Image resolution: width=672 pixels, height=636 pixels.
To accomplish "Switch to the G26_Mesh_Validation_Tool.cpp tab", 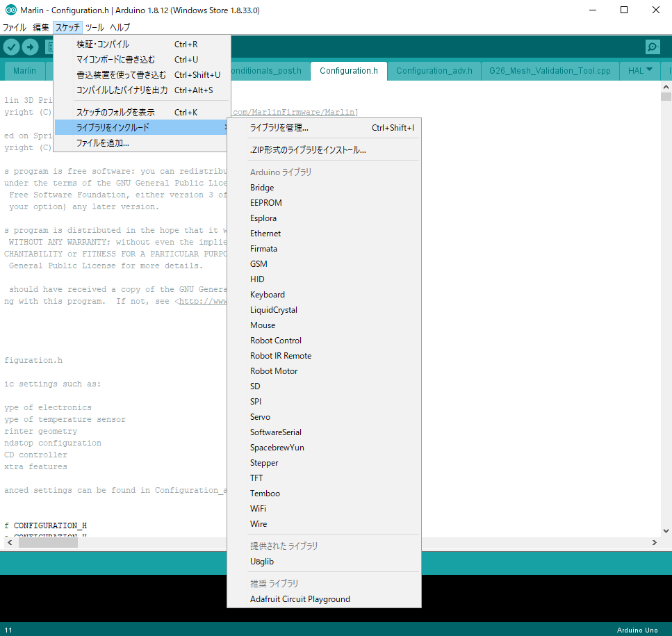I will (x=550, y=71).
